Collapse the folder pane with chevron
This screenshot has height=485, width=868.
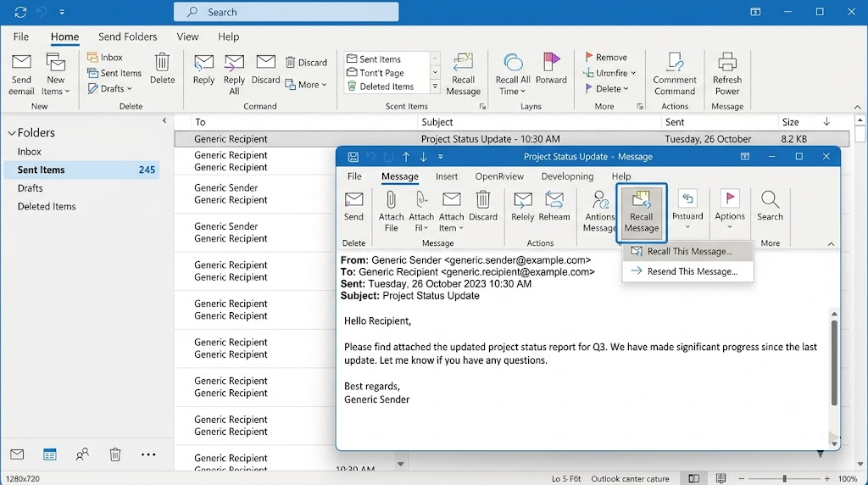pos(164,120)
